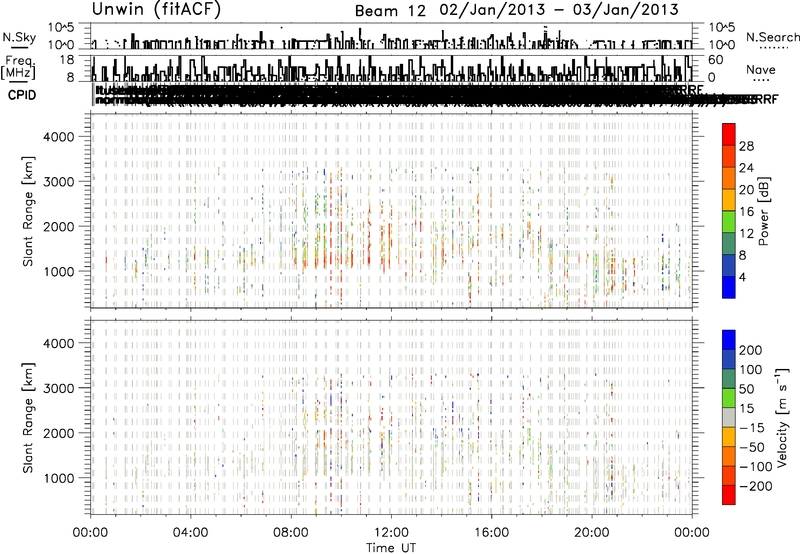Click the '60' Nave axis tick

(715, 60)
